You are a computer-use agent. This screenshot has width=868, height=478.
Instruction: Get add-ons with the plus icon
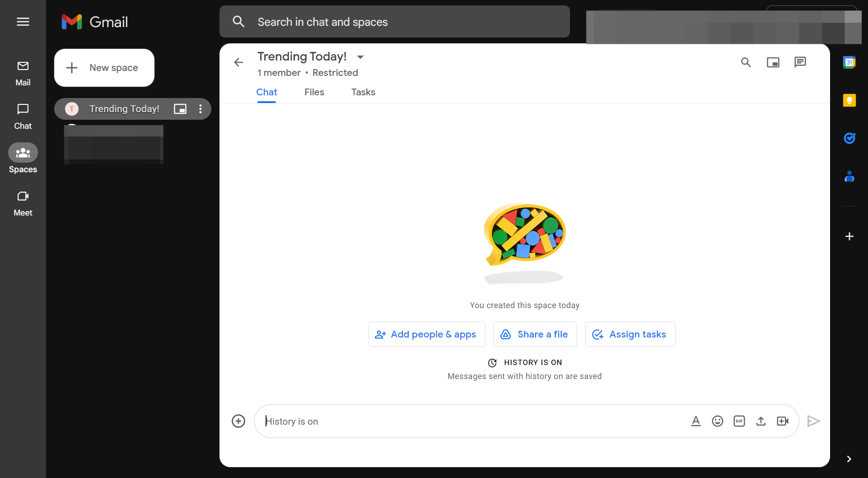849,236
